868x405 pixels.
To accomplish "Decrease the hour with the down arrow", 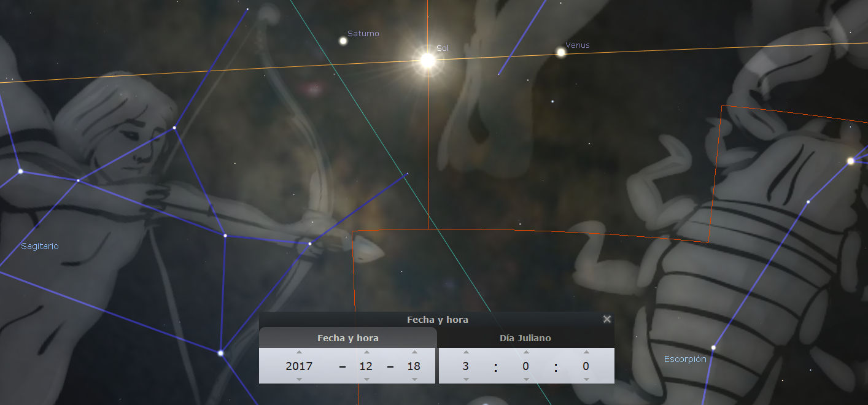I will (466, 379).
